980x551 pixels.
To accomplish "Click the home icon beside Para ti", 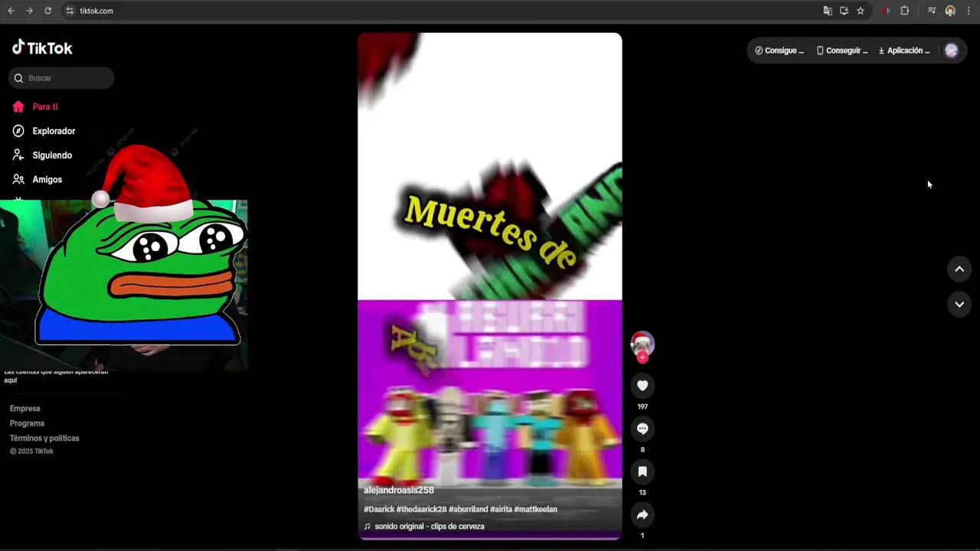I will [18, 107].
